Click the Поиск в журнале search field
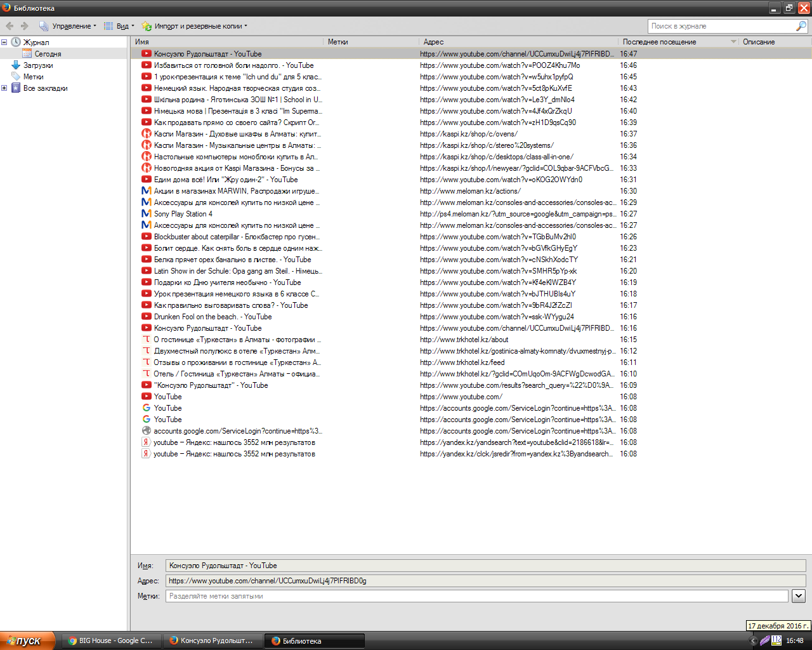812x650 pixels. (x=722, y=26)
